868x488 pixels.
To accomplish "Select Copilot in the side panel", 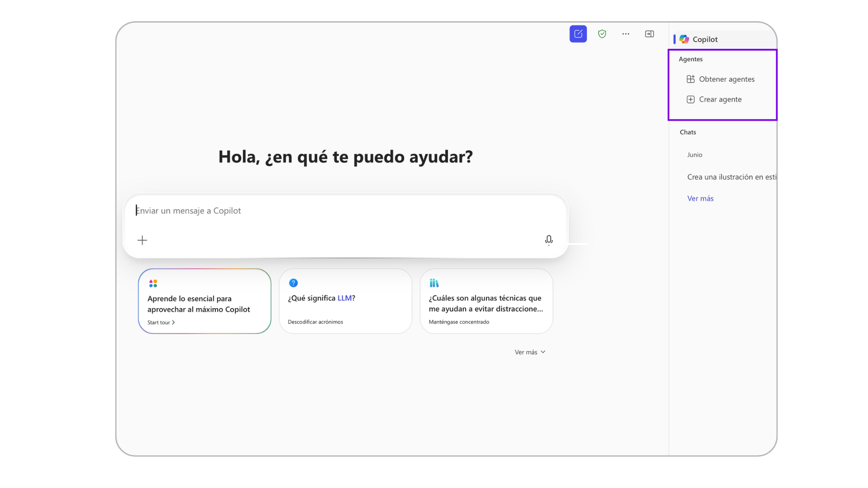I will tap(723, 39).
